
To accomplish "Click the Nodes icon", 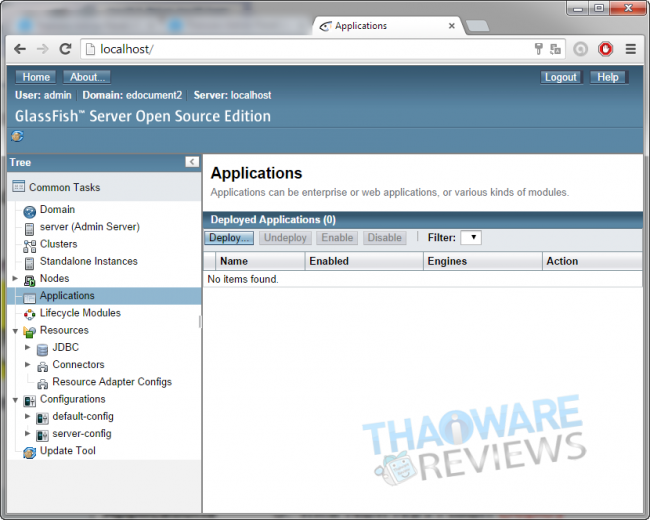I will pyautogui.click(x=29, y=281).
